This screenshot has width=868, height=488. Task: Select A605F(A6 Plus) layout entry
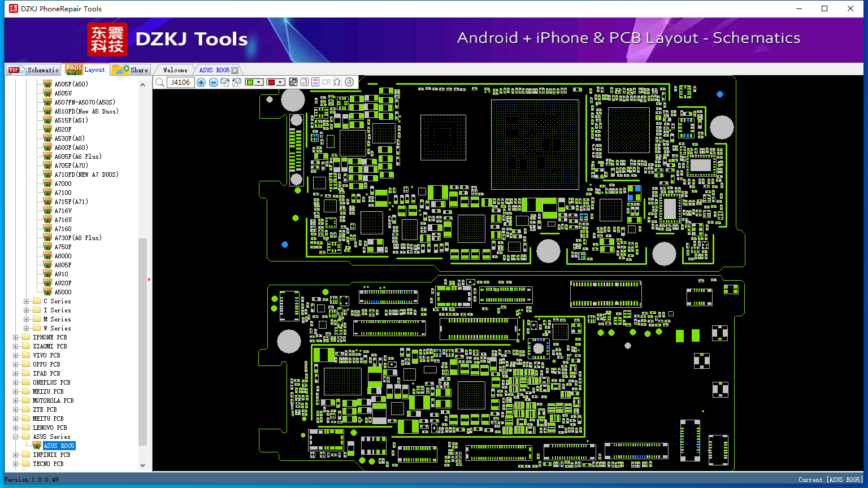click(78, 156)
